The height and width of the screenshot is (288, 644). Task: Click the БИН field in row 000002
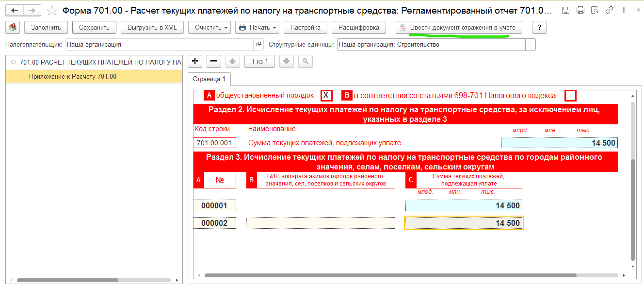[x=321, y=223]
